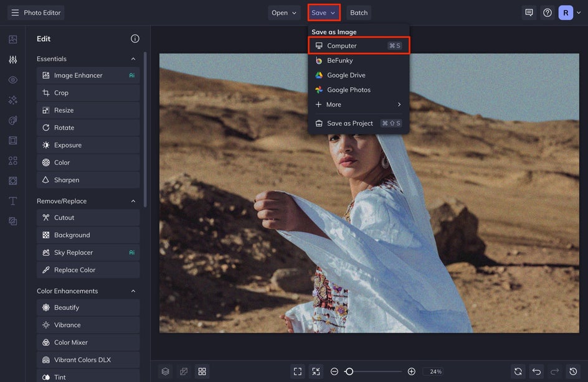This screenshot has width=588, height=382.
Task: Click the fit to screen icon
Action: 298,371
